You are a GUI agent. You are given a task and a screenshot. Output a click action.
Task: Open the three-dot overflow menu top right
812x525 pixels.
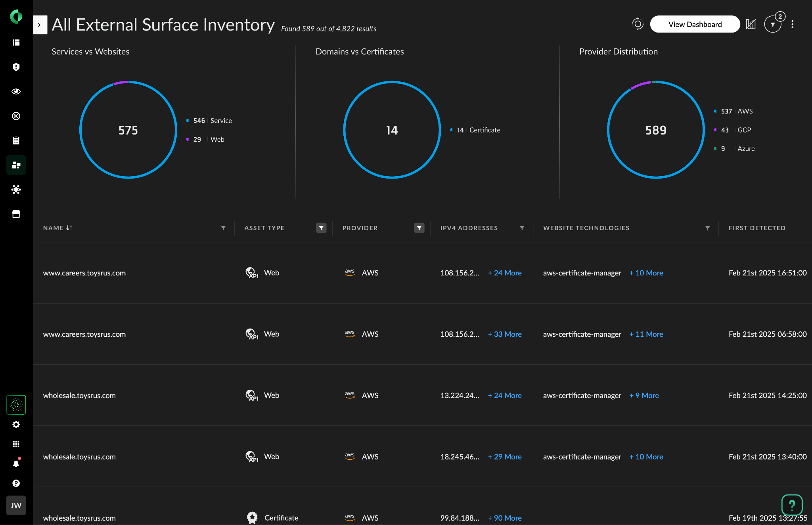[x=793, y=24]
